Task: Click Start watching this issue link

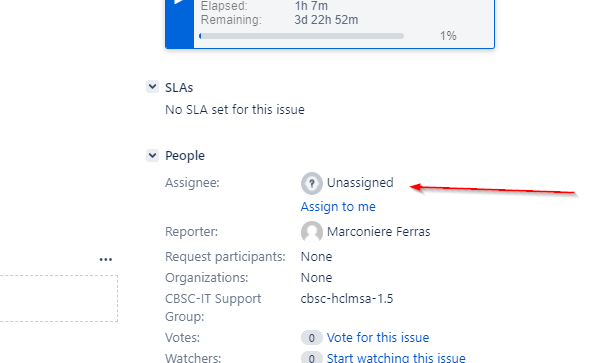Action: [x=396, y=358]
